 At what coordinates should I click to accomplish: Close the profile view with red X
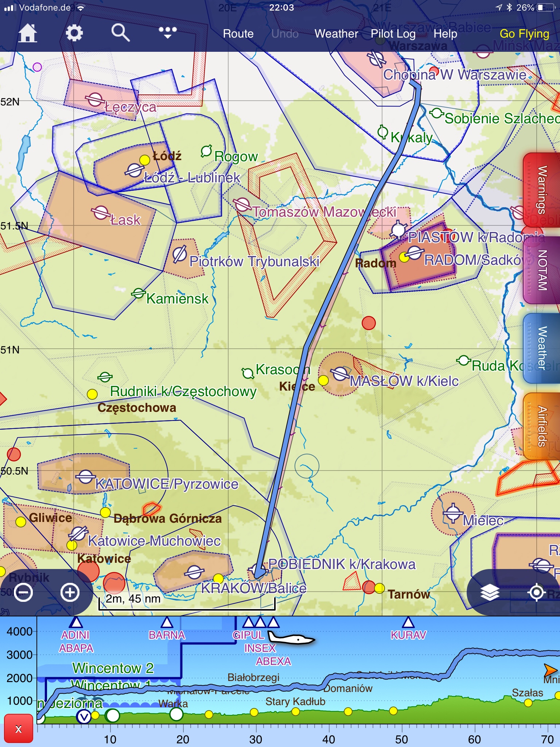pos(19,729)
